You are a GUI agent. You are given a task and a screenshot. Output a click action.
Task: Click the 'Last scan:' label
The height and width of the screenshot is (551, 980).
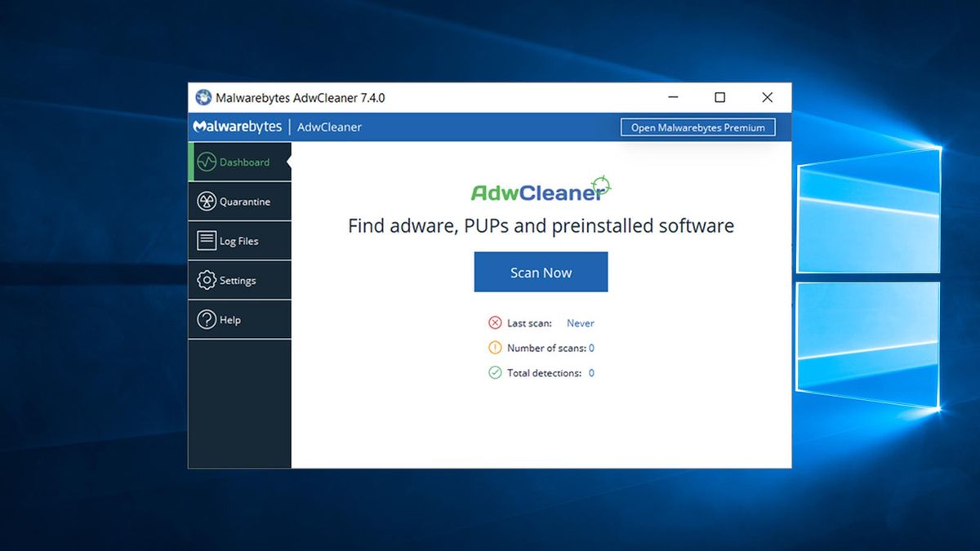529,323
